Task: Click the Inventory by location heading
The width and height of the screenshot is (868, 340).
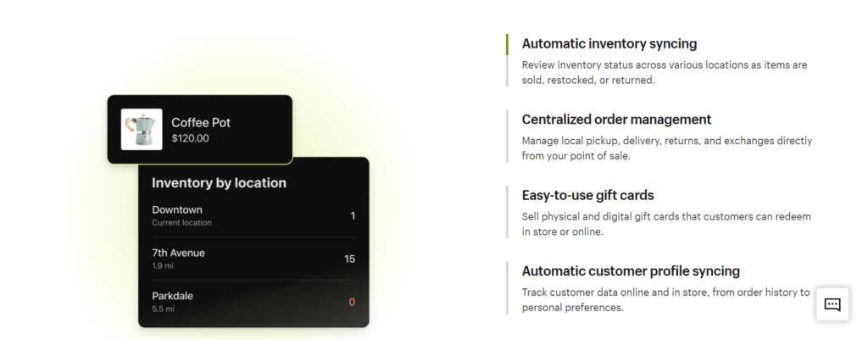Action: coord(219,182)
